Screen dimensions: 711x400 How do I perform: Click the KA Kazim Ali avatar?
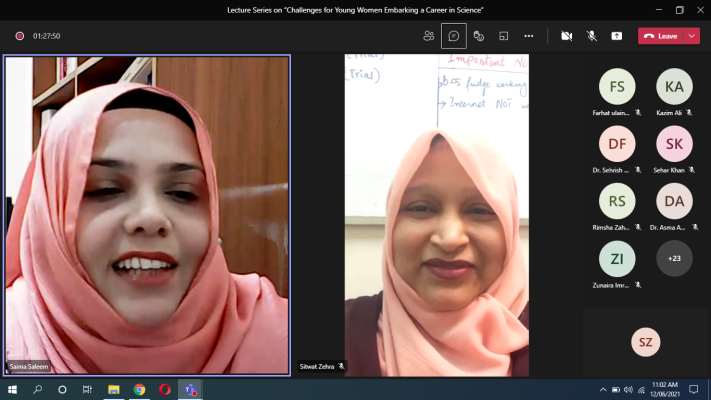click(674, 87)
